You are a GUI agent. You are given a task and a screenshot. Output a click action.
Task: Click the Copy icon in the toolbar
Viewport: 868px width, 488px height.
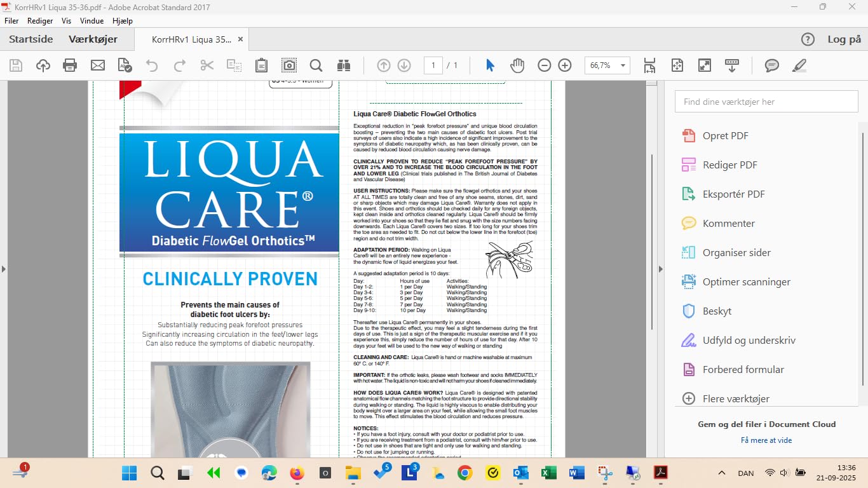click(234, 65)
